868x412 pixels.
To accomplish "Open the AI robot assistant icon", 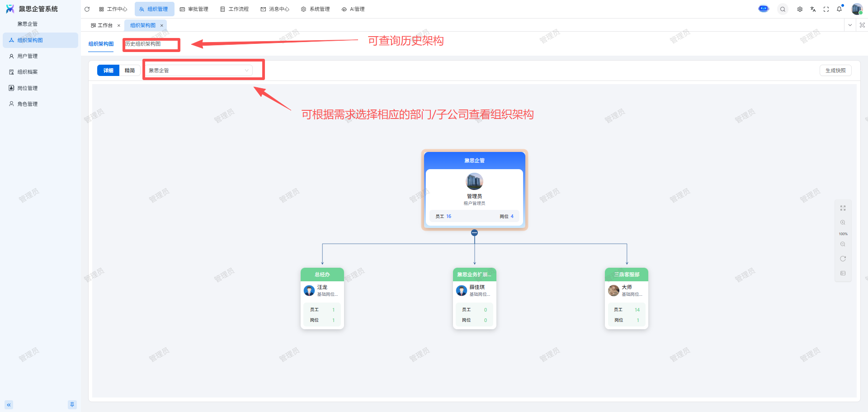I will tap(764, 9).
